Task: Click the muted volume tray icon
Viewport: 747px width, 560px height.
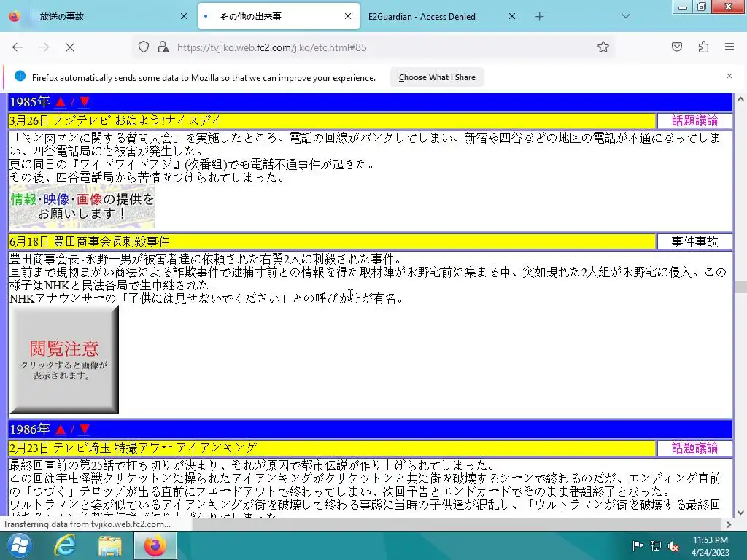Action: coord(673,545)
